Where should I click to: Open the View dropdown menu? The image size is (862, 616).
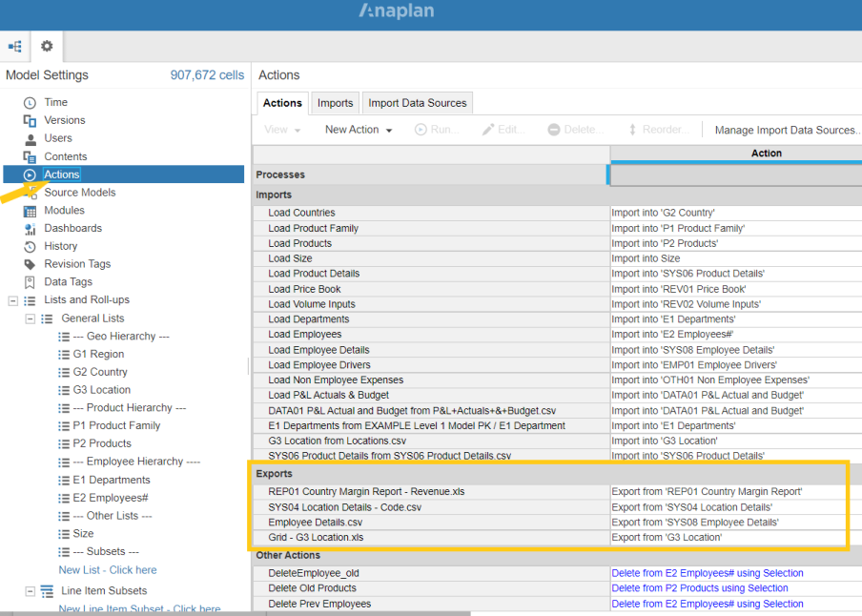coord(282,130)
